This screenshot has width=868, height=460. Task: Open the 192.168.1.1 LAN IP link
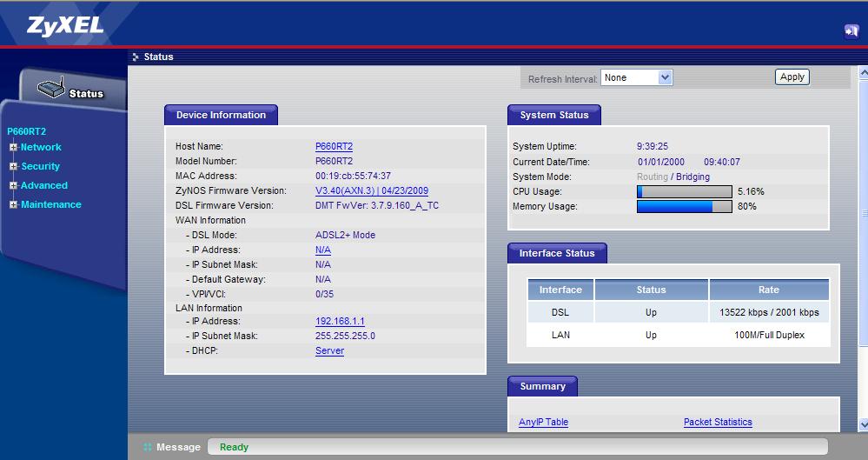[x=340, y=321]
